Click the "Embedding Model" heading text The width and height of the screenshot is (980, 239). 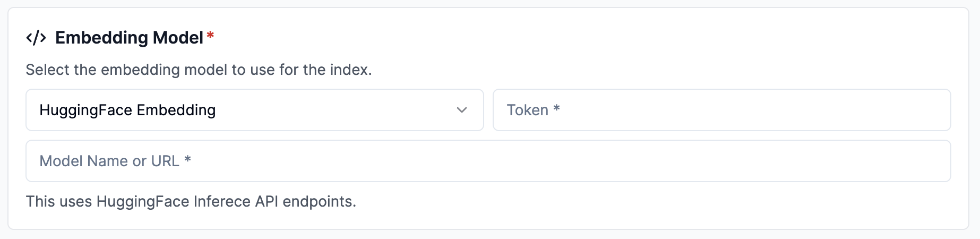point(129,38)
